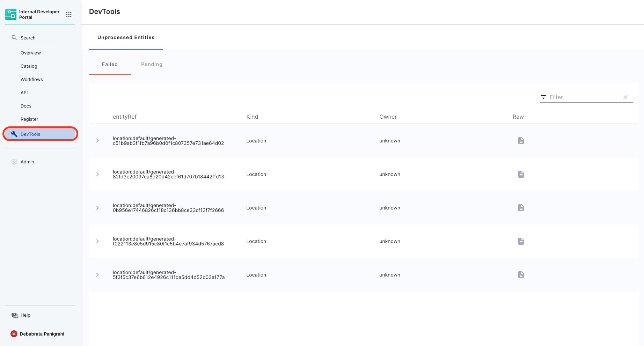This screenshot has height=346, width=644.
Task: Expand the row for entity 82fd3c20
Action: tap(97, 174)
